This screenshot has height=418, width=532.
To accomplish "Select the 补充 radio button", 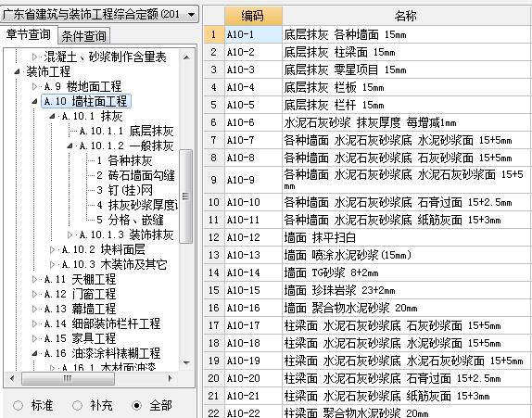I will (x=77, y=405).
